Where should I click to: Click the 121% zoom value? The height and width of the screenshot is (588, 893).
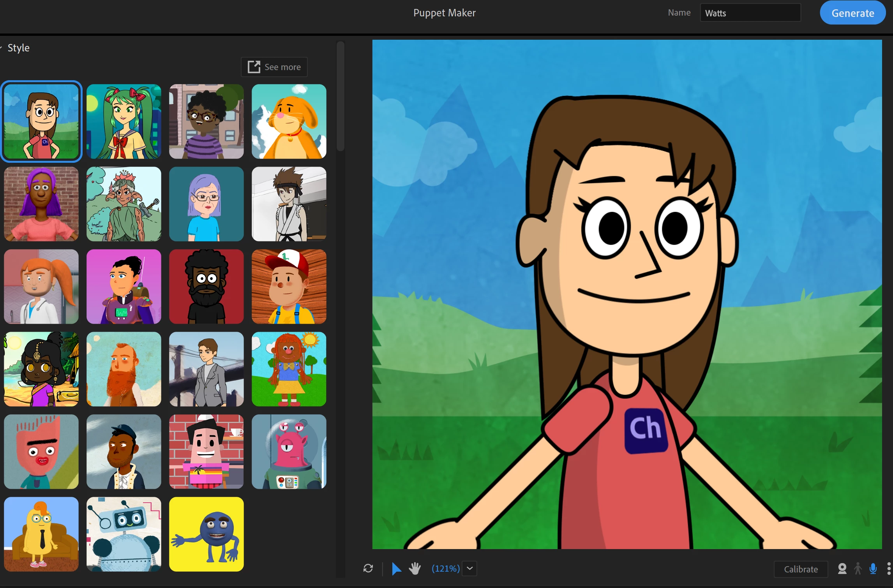pyautogui.click(x=445, y=569)
